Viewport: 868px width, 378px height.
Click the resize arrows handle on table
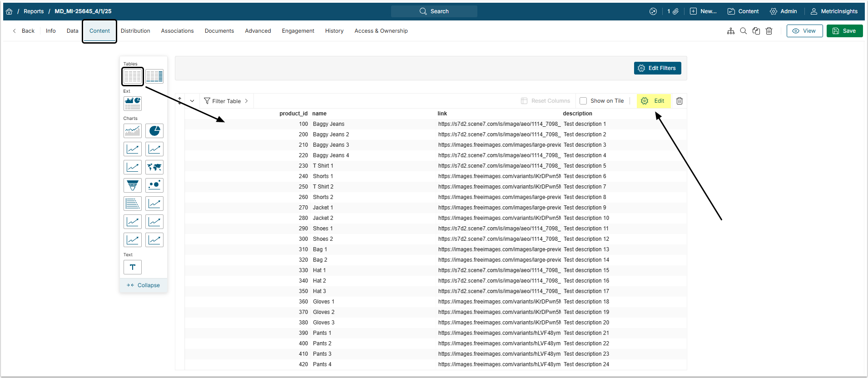tap(180, 101)
